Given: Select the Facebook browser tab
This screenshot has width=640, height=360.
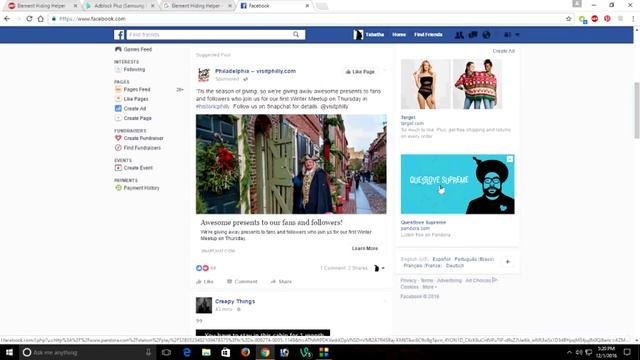Looking at the screenshot, I should pos(274,6).
